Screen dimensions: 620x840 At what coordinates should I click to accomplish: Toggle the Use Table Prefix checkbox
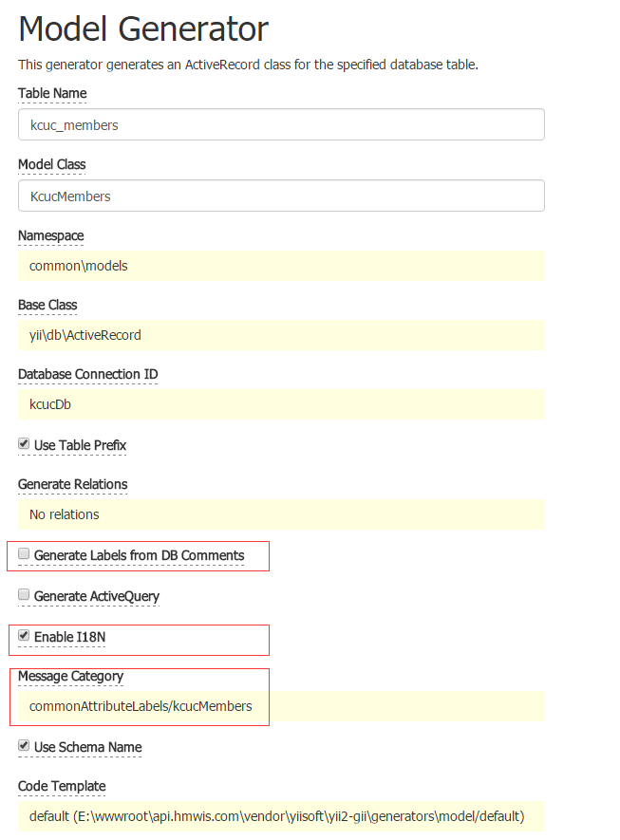tap(24, 443)
